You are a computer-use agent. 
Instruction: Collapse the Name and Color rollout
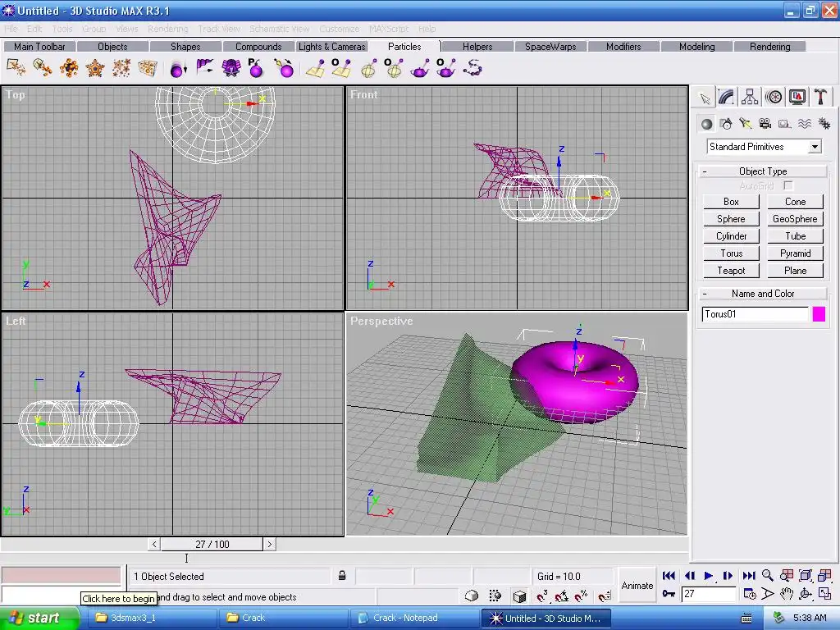763,294
